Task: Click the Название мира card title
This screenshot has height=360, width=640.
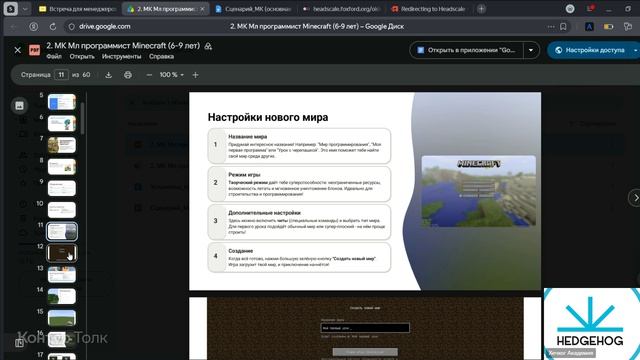Action: [x=247, y=137]
